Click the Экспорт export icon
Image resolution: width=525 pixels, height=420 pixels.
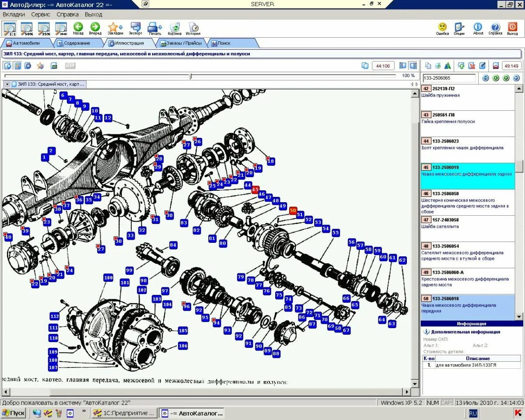(136, 28)
